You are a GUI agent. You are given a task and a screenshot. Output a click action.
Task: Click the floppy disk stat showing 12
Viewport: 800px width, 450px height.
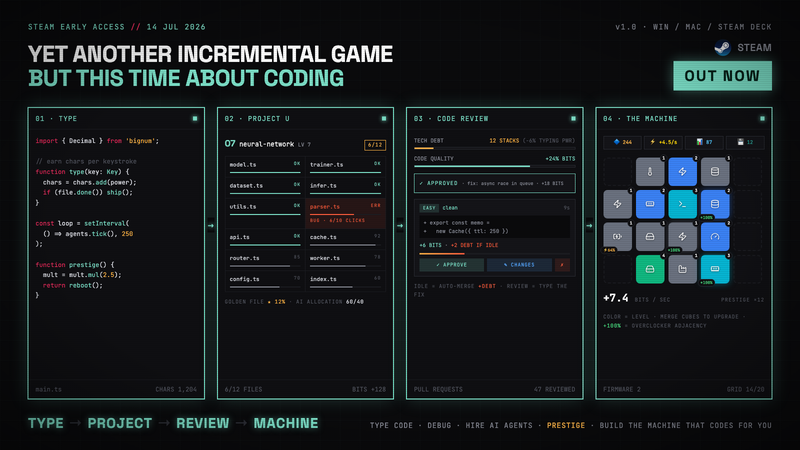click(x=745, y=142)
